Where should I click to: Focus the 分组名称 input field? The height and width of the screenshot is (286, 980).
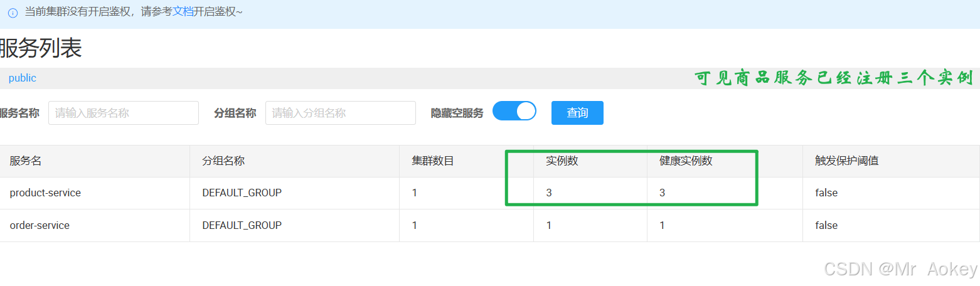tap(341, 113)
